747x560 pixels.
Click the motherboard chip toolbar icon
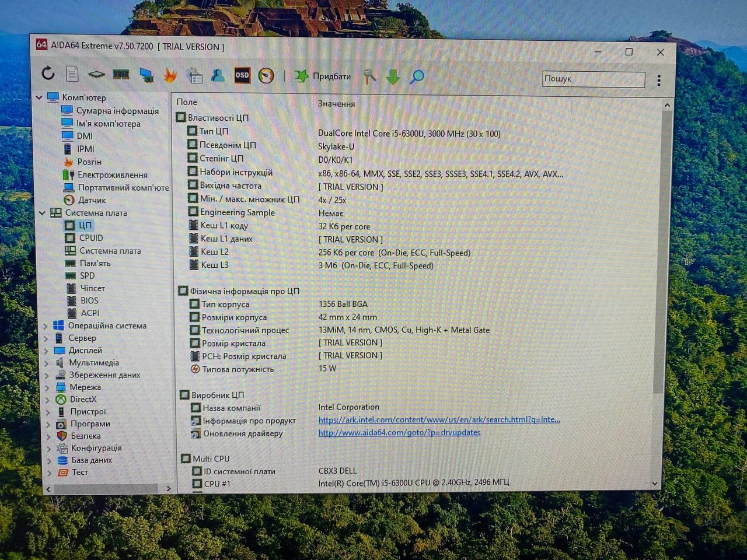click(96, 75)
